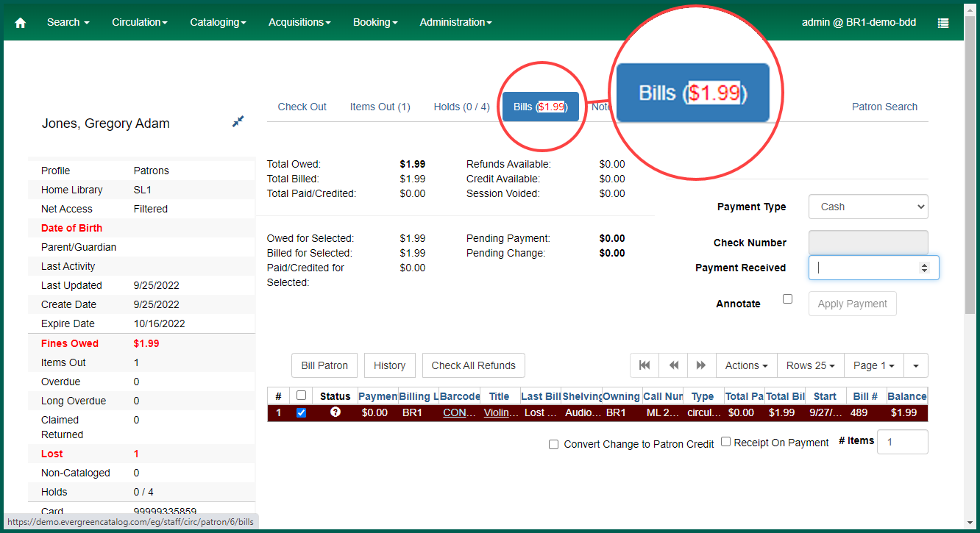The width and height of the screenshot is (980, 533).
Task: Open the Acquisitions menu
Action: click(299, 23)
